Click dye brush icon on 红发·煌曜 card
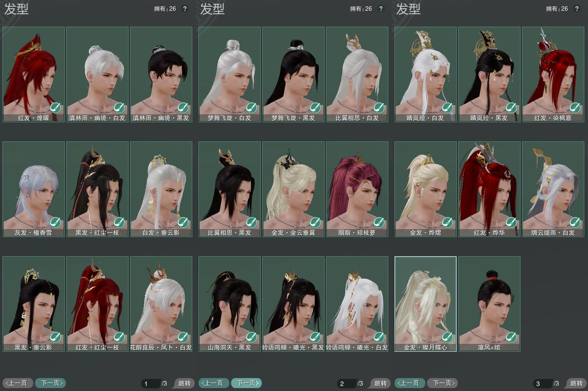Viewport: 588px width, 391px height. click(x=55, y=108)
